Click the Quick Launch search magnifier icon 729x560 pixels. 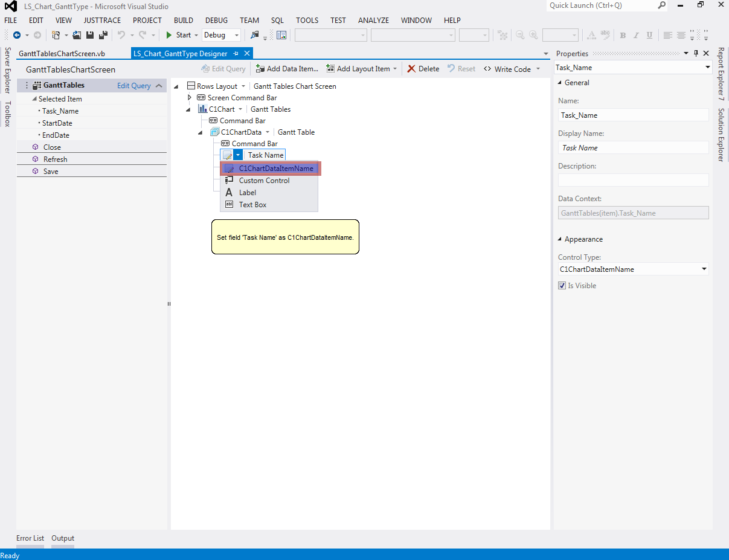[662, 5]
